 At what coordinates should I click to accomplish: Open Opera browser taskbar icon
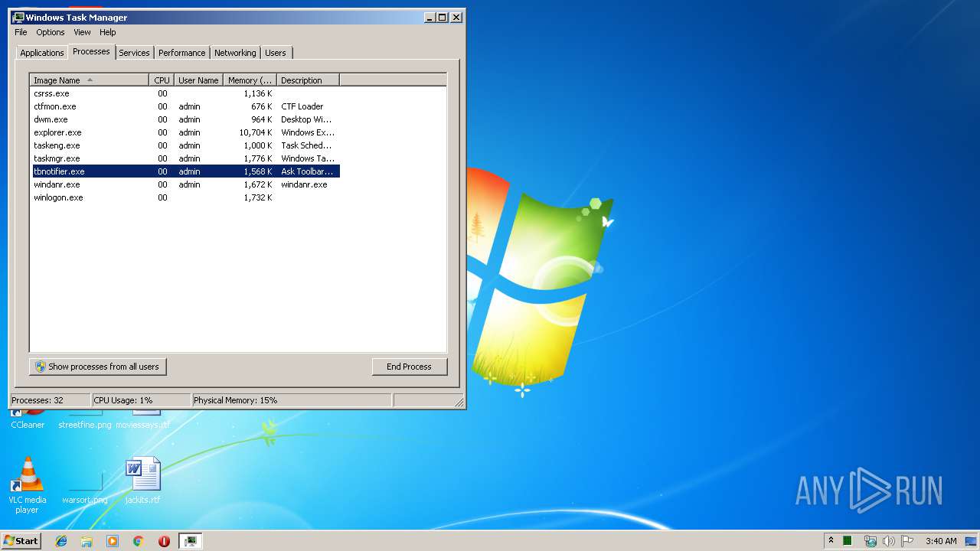164,541
